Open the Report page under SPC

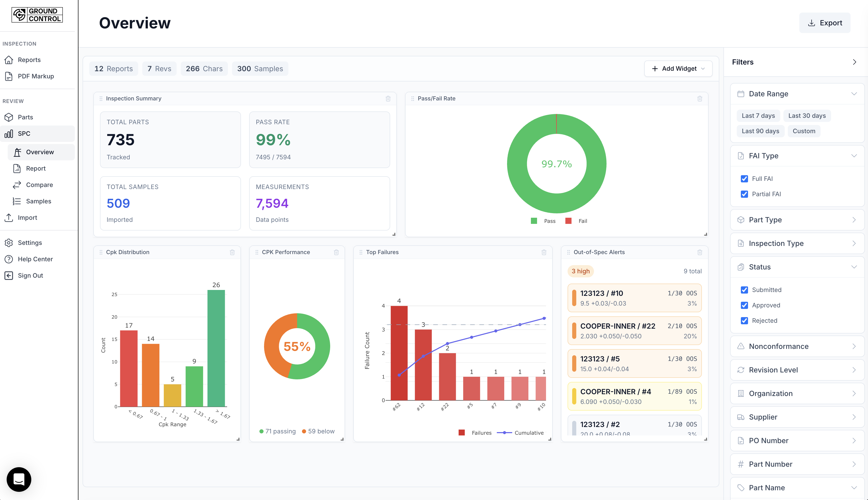(x=36, y=168)
